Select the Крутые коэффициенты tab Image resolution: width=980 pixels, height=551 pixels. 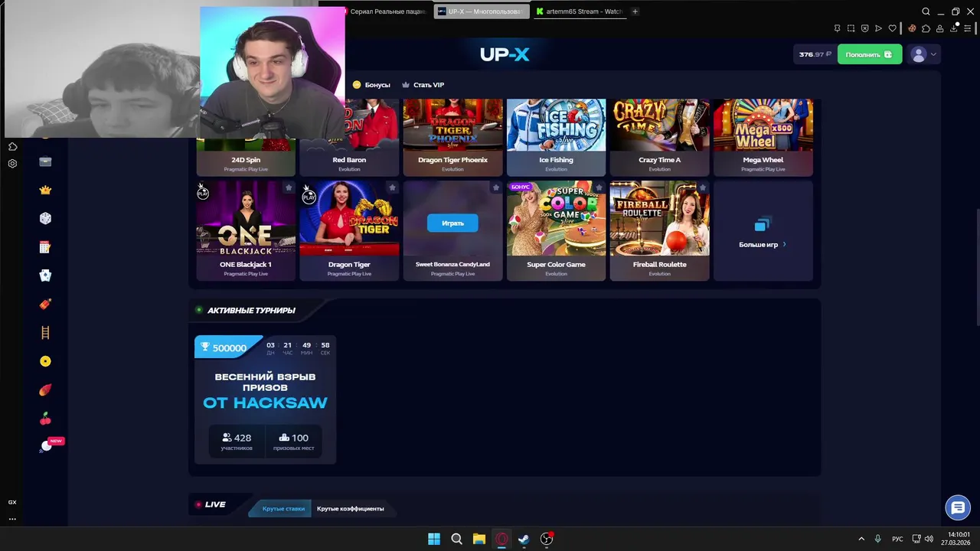(x=351, y=508)
